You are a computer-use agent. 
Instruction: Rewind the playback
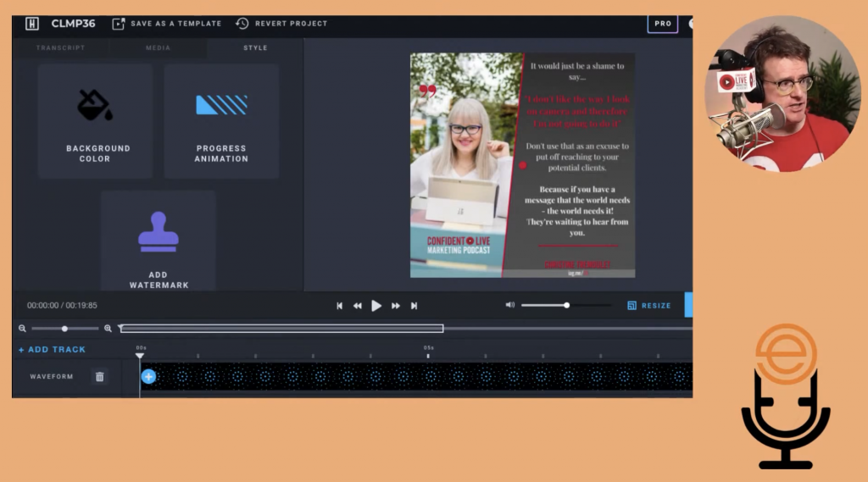pyautogui.click(x=358, y=306)
